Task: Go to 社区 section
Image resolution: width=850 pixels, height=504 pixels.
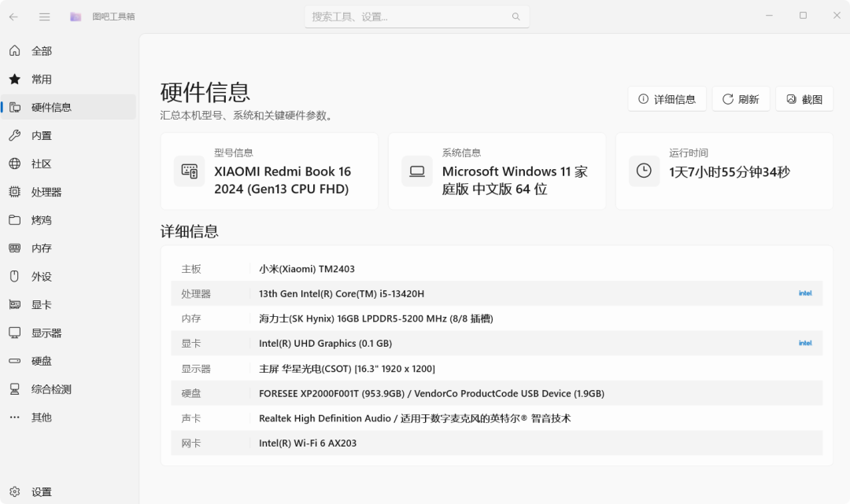Action: coord(68,164)
